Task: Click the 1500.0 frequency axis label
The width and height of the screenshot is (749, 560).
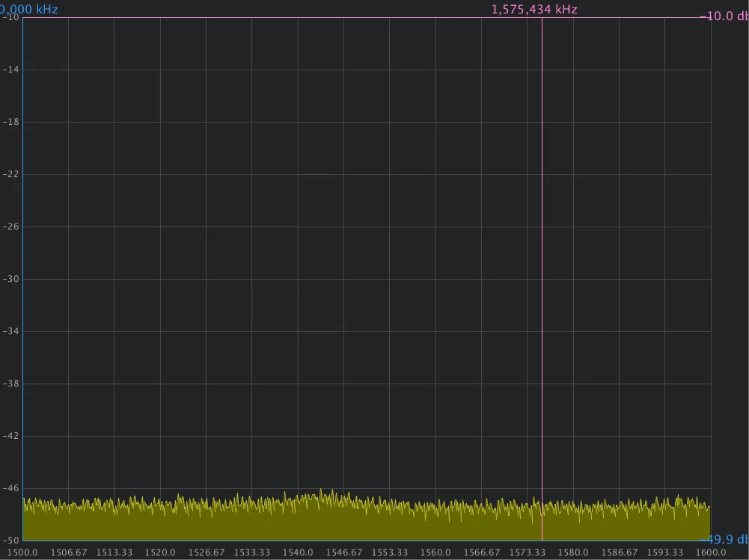Action: coord(22,553)
